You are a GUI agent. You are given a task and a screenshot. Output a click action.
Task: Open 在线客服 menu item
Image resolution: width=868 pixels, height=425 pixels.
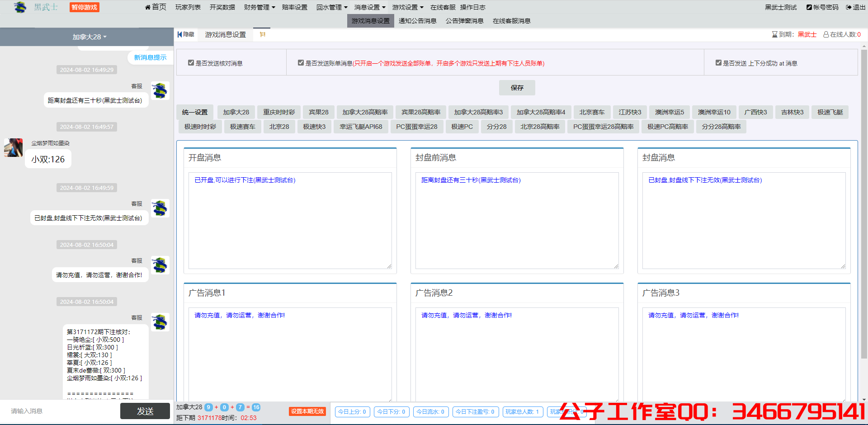443,7
